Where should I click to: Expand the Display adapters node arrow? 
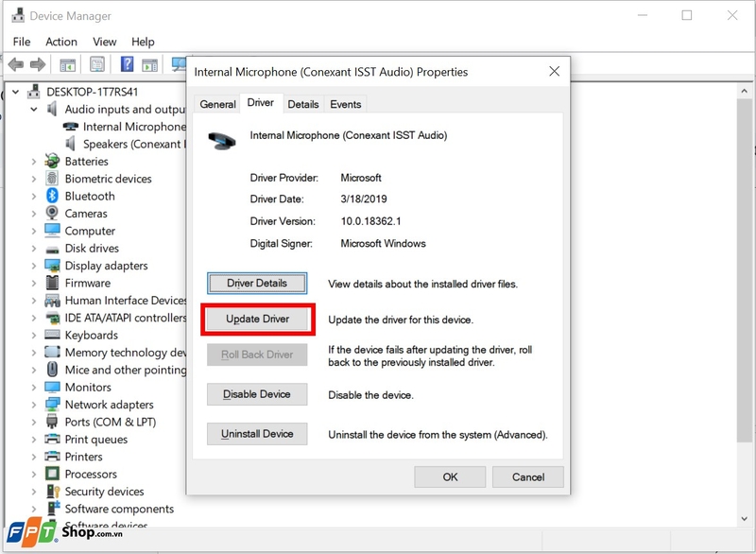click(34, 266)
